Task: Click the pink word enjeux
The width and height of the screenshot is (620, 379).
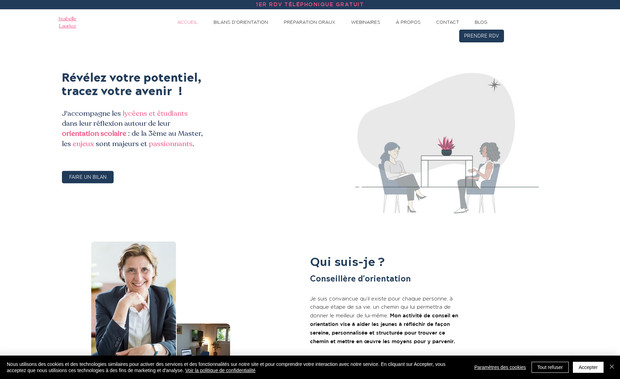Action: click(x=83, y=144)
